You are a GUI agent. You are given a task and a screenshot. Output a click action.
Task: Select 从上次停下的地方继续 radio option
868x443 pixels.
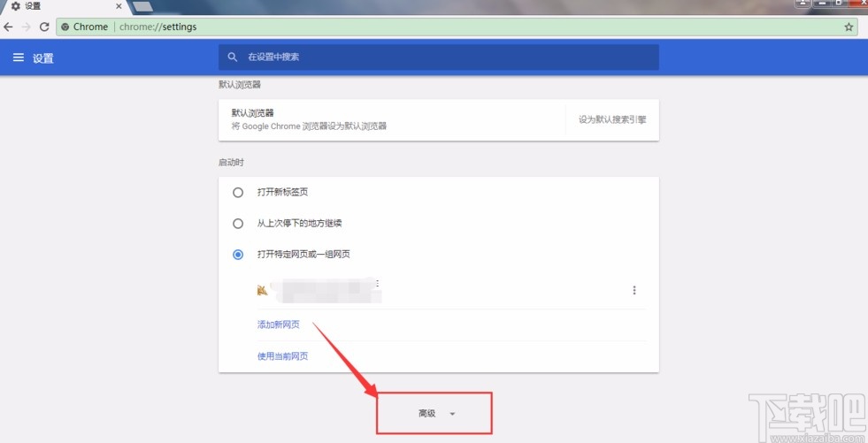(x=238, y=224)
